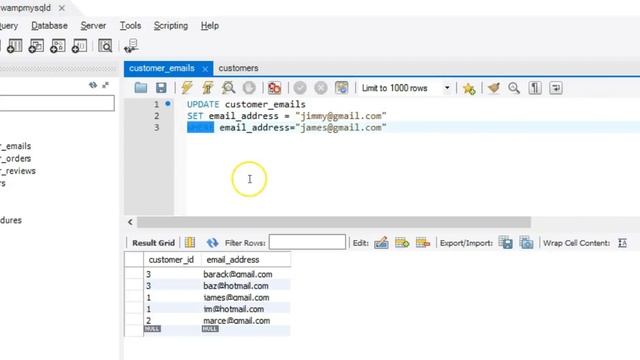Open the Tools menu
Image resolution: width=640 pixels, height=360 pixels.
[130, 26]
